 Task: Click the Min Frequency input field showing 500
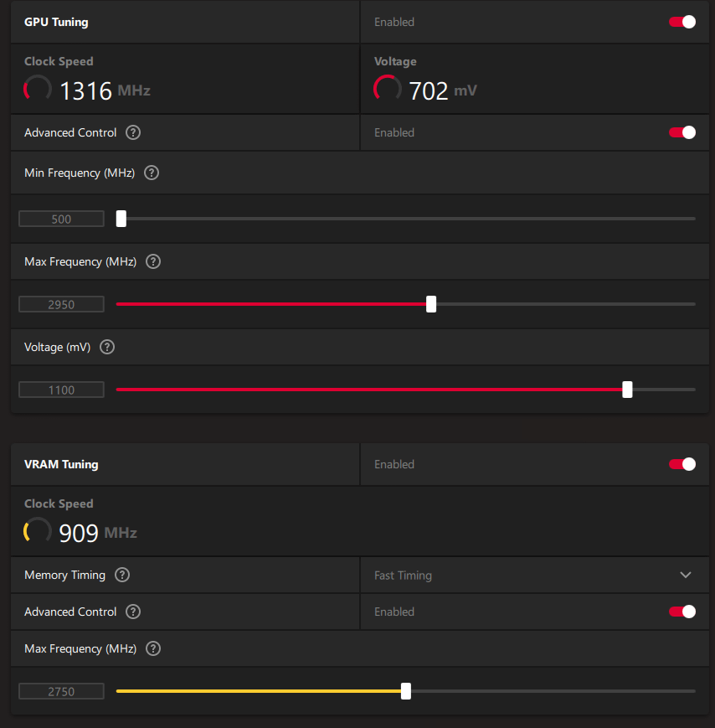(x=61, y=219)
